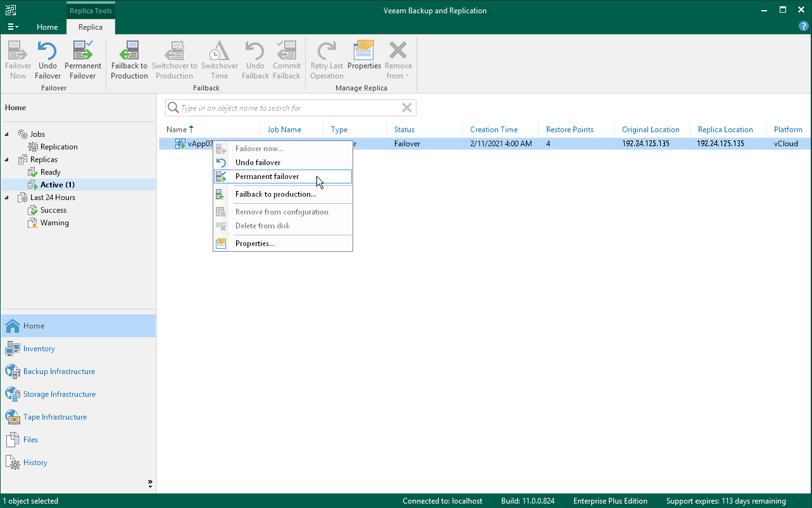This screenshot has width=812, height=508.
Task: Click the vCloud platform cell
Action: pos(786,144)
